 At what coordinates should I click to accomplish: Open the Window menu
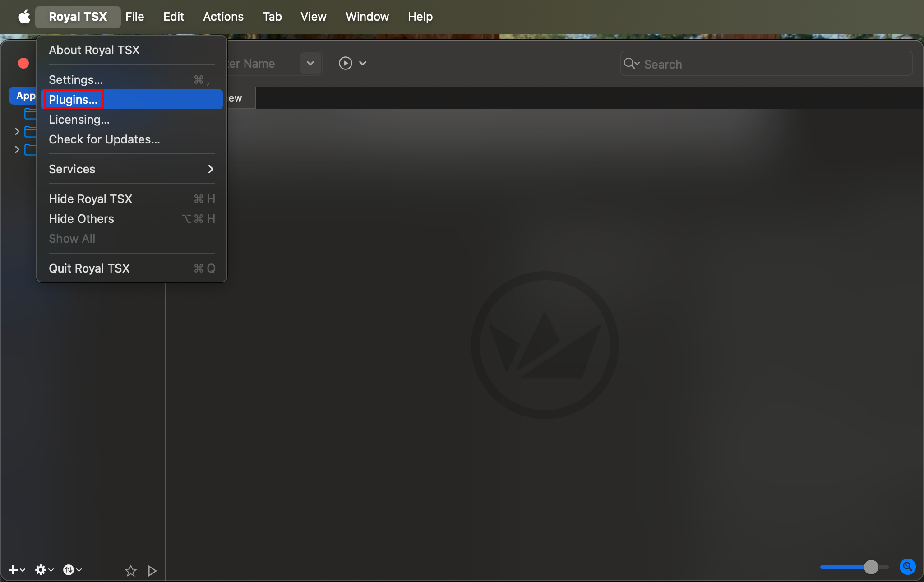[367, 17]
